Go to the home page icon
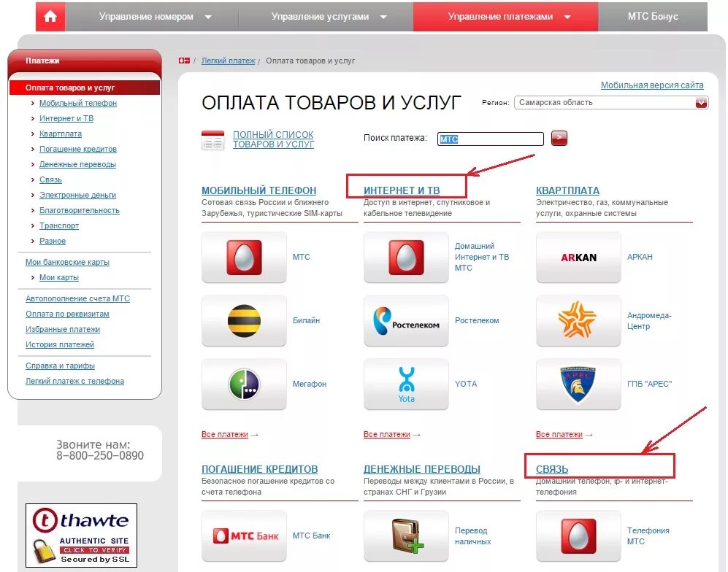The height and width of the screenshot is (572, 728). pyautogui.click(x=50, y=17)
